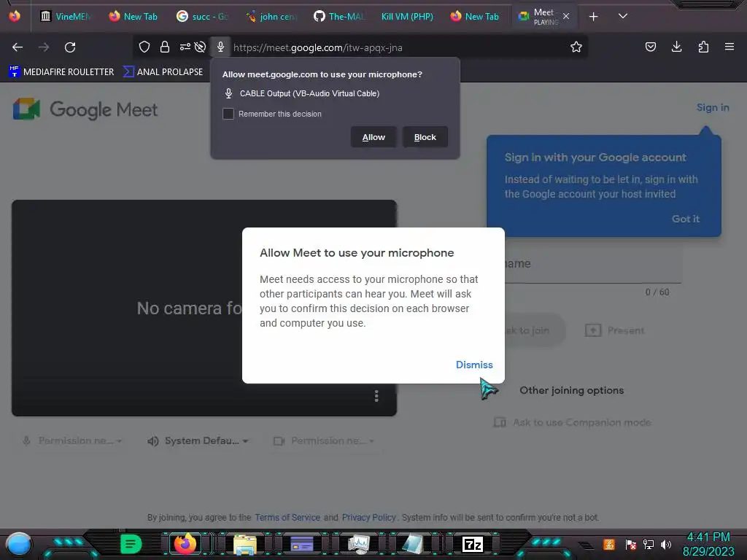Open the Extensions puzzle icon

pos(703,47)
